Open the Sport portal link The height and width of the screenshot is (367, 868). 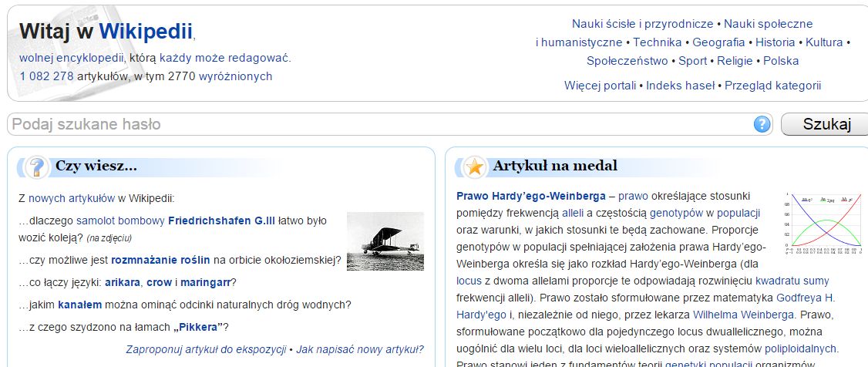click(x=693, y=61)
